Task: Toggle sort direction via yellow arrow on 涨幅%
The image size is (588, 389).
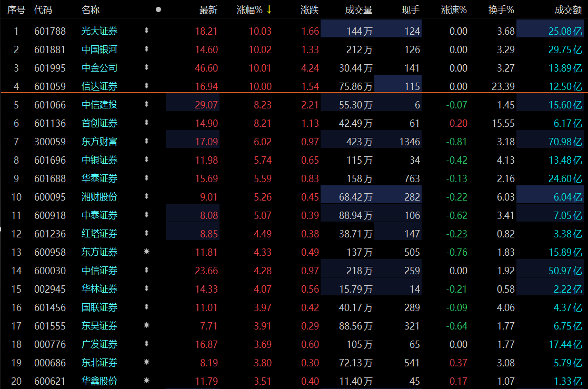Action: click(269, 9)
